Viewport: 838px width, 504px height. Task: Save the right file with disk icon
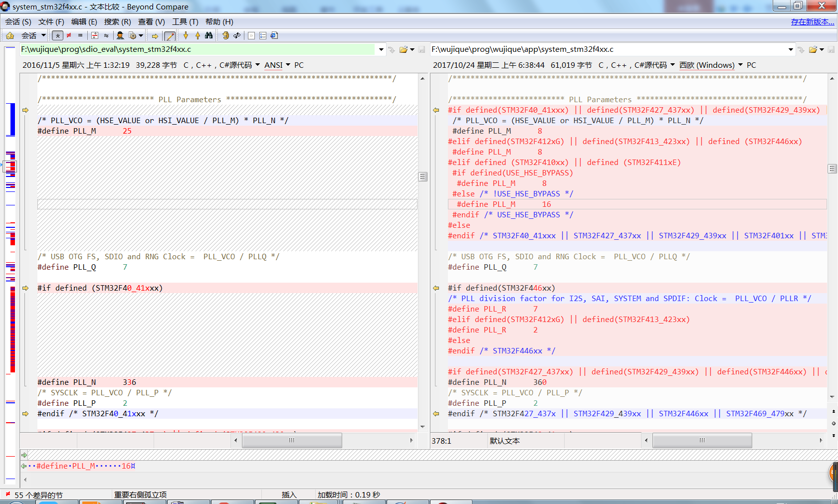coord(832,49)
